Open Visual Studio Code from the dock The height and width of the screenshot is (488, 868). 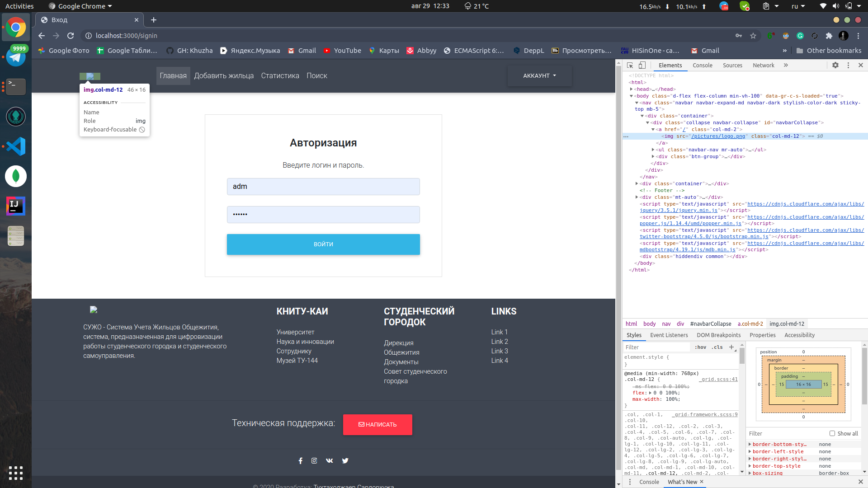tap(16, 146)
